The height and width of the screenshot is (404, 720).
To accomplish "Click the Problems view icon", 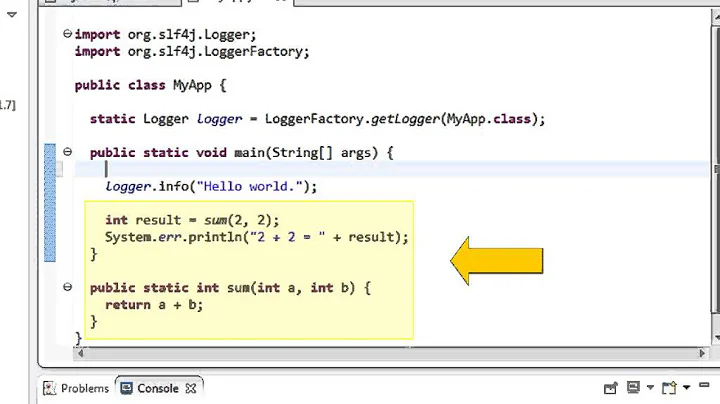I will 49,388.
